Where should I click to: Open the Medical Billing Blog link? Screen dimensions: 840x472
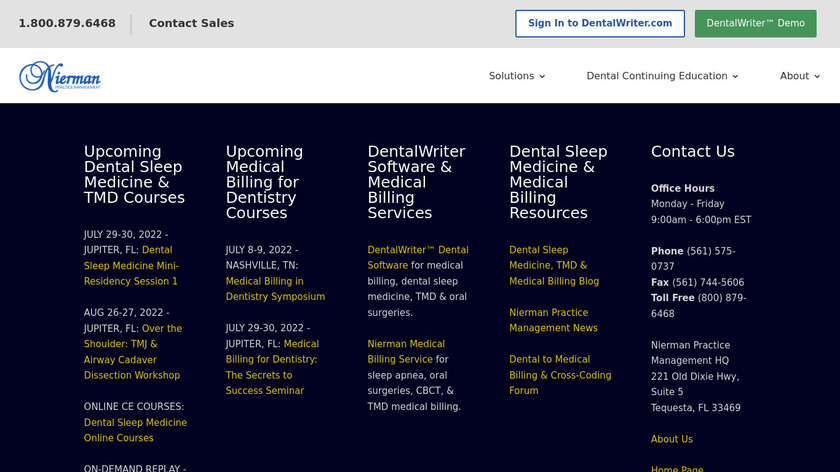(x=554, y=266)
